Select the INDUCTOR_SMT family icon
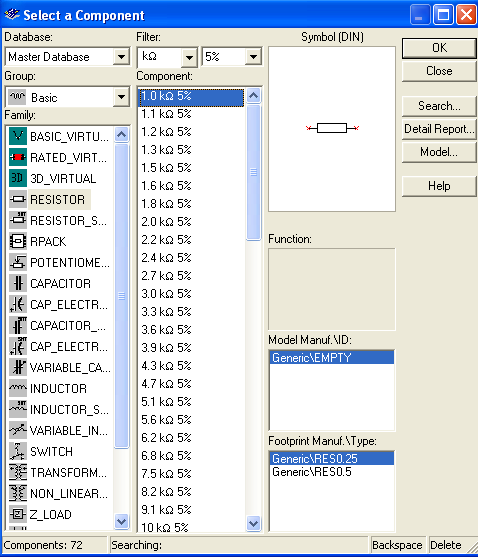This screenshot has height=557, width=478. [x=18, y=409]
